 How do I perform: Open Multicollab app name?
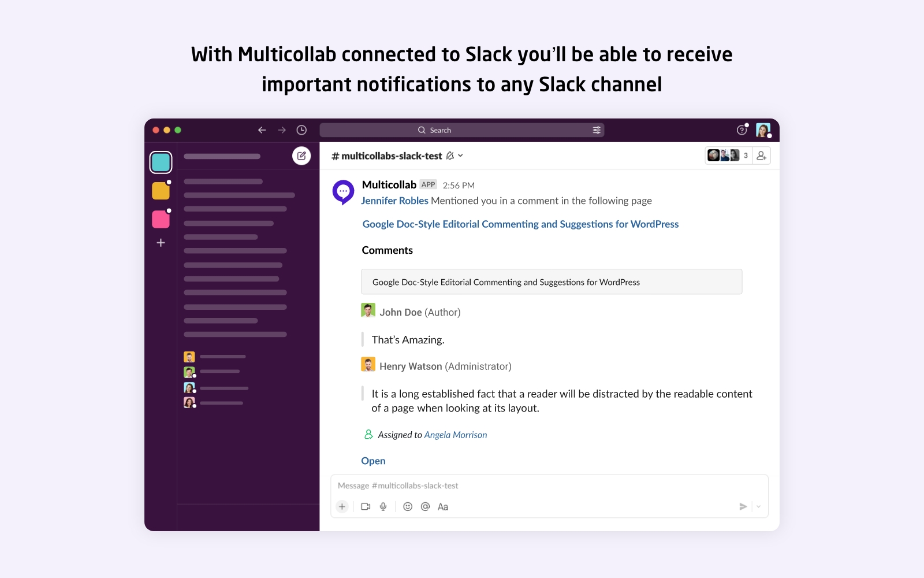pyautogui.click(x=389, y=185)
